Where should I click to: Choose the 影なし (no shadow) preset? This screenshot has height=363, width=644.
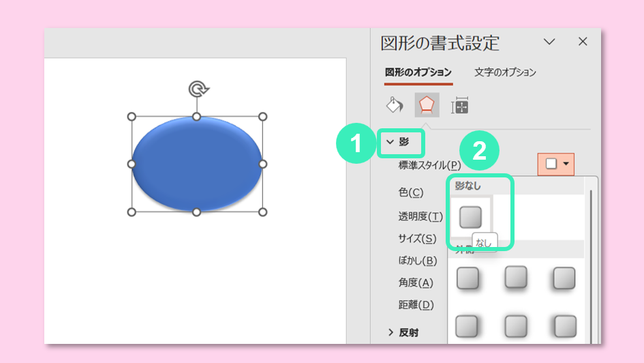(x=470, y=217)
